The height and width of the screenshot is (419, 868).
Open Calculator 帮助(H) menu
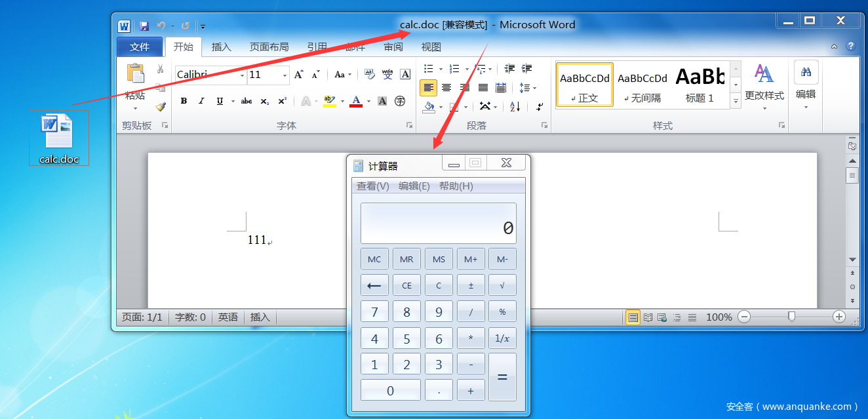point(456,186)
